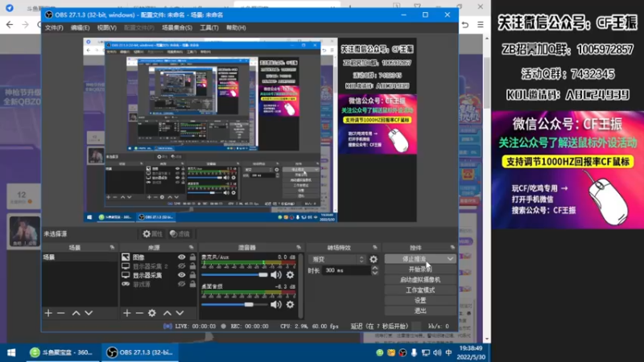Viewport: 644px width, 362px height.
Task: Open the 视图(V) menu
Action: click(x=107, y=27)
